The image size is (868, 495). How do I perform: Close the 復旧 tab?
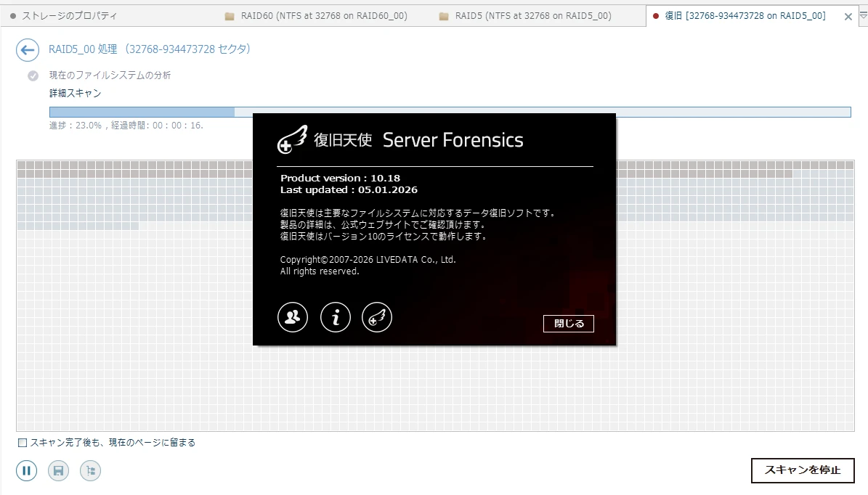848,17
